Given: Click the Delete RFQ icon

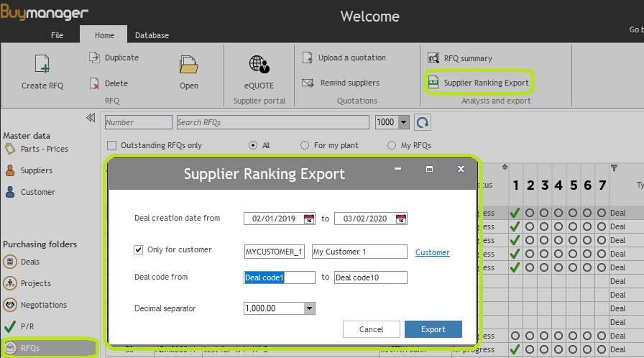Looking at the screenshot, I should click(94, 83).
